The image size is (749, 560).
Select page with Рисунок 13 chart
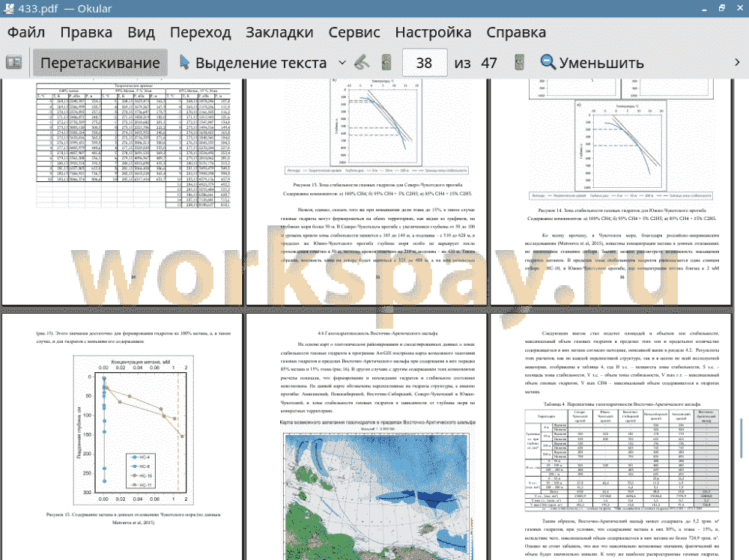366,192
